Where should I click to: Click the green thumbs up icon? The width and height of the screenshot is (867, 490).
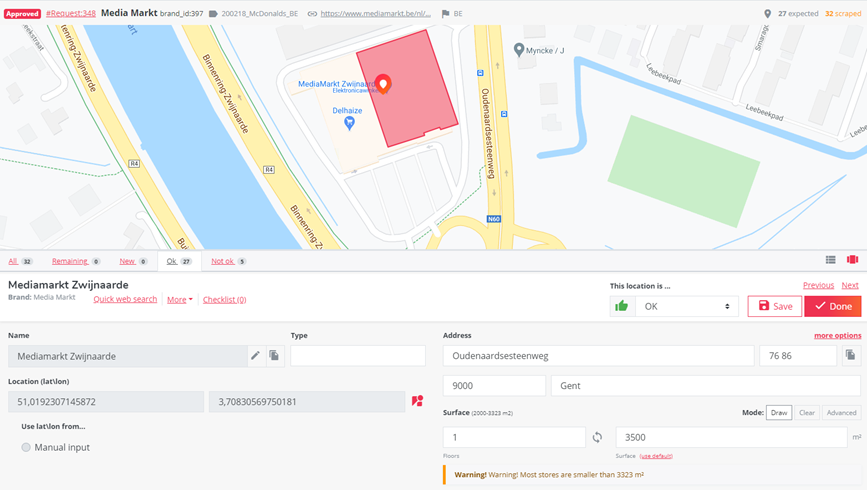click(622, 306)
